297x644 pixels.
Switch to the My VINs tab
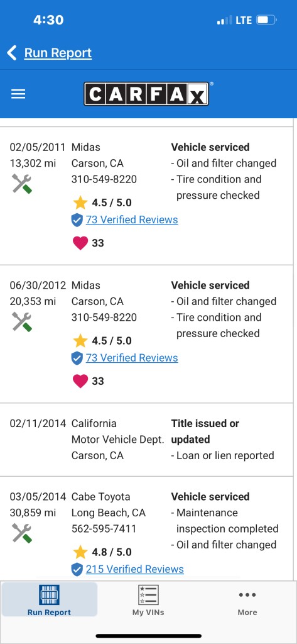coord(148,600)
